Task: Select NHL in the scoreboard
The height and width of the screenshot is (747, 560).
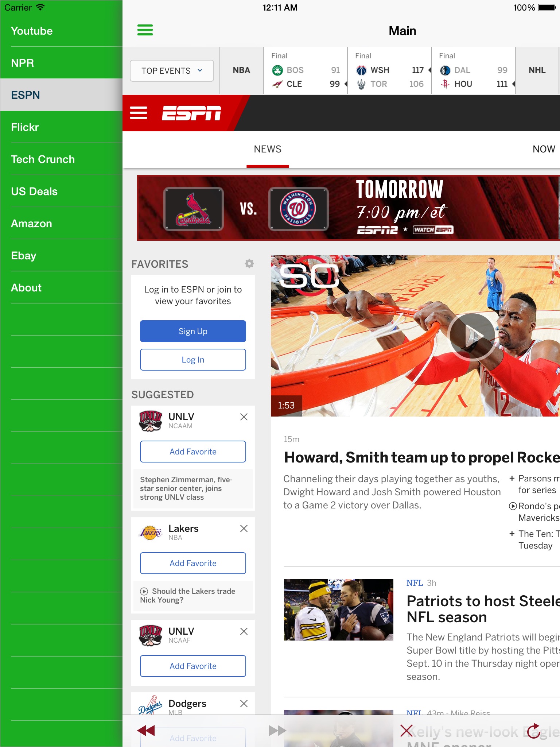Action: tap(537, 70)
